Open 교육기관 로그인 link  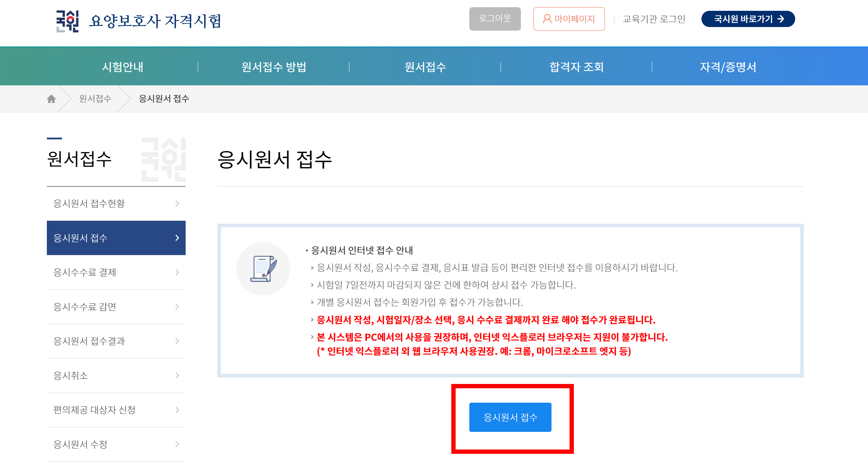(654, 19)
